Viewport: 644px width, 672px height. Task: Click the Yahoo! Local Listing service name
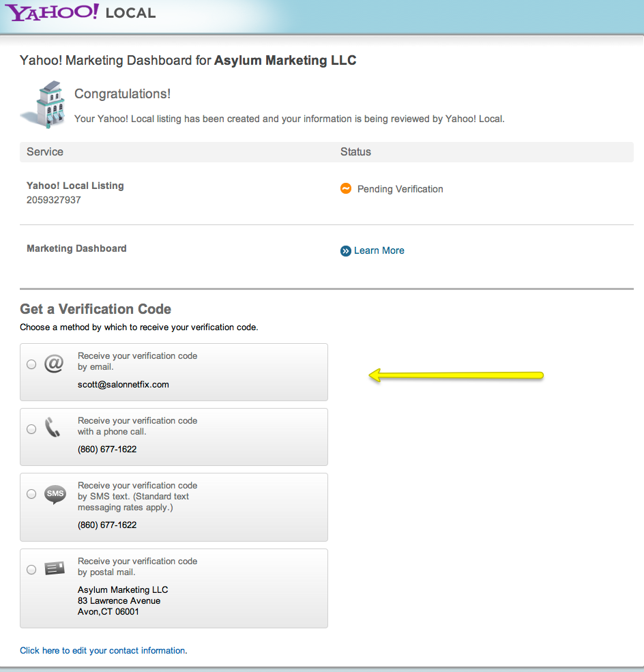(75, 186)
